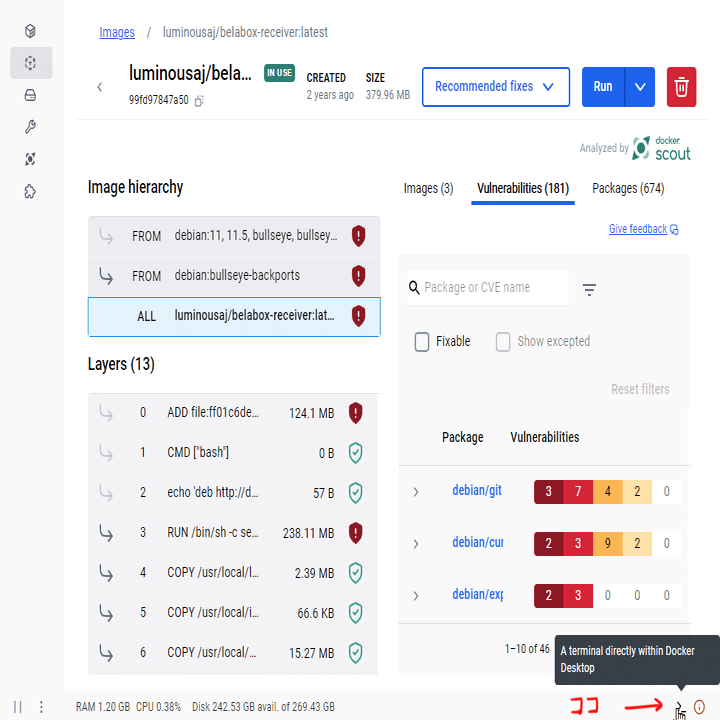Viewport: 720px width, 720px height.
Task: Open the filter options icon
Action: tap(589, 289)
